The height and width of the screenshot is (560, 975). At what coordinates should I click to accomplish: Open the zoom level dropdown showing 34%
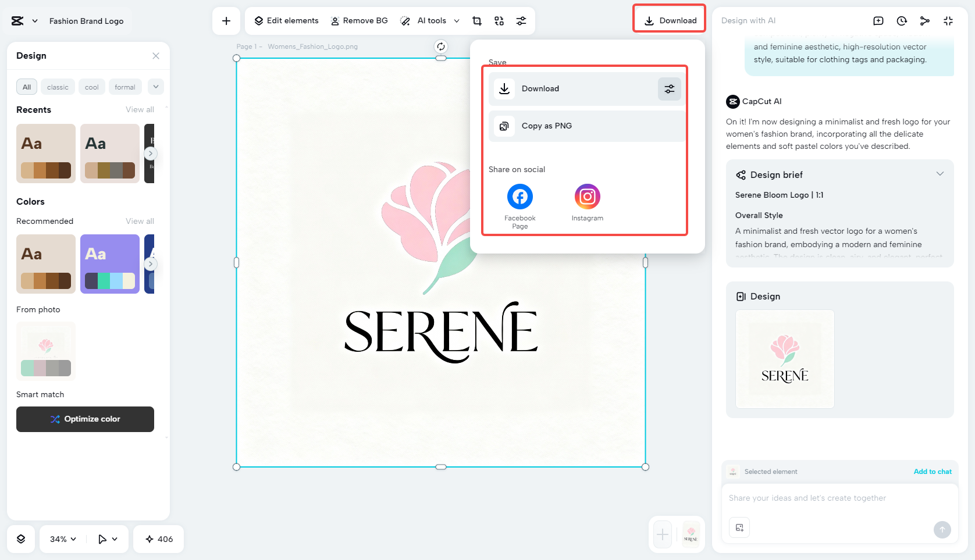[x=62, y=539]
